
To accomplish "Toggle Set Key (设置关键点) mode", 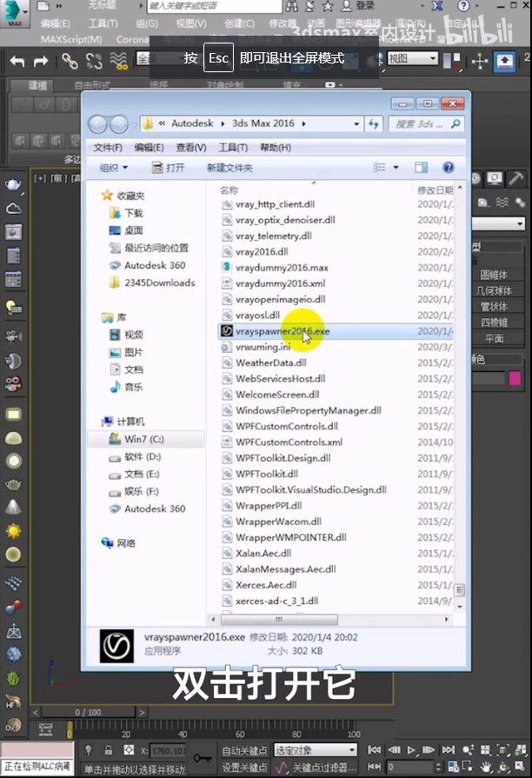I will coord(244,768).
